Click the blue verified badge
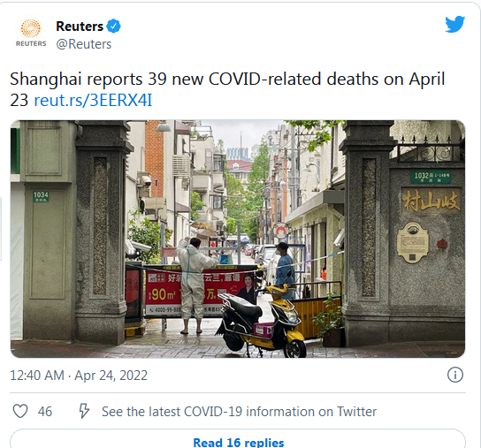 pyautogui.click(x=113, y=26)
